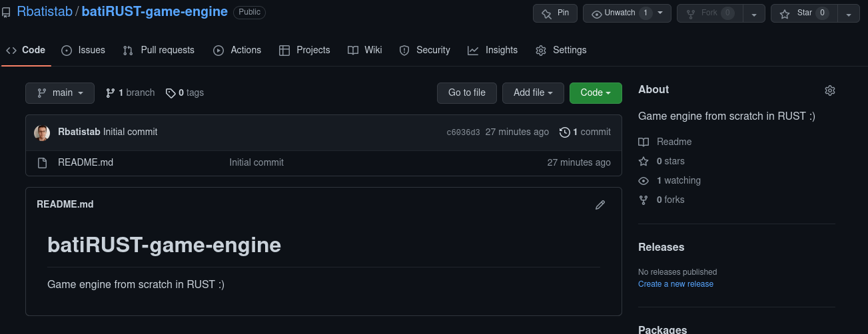Click the repository icon beside Rbatistab
Image resolution: width=868 pixels, height=334 pixels.
pos(6,13)
